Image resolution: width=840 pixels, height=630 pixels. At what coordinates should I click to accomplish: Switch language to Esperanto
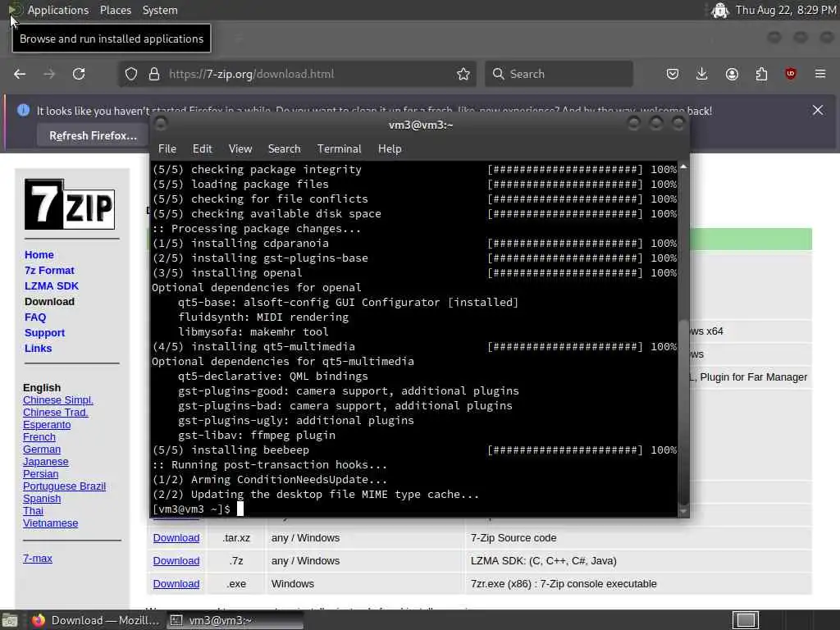click(x=47, y=425)
